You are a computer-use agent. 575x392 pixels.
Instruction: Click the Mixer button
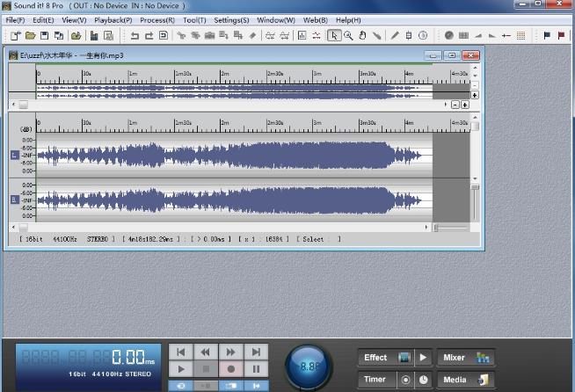coord(466,358)
